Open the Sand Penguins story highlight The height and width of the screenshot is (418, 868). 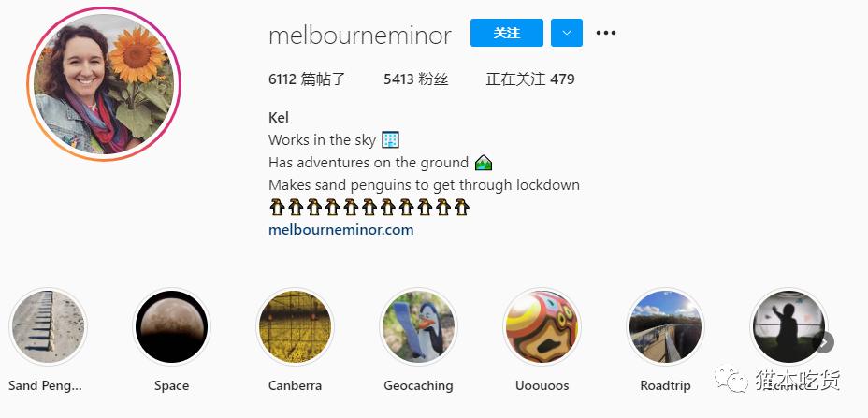point(48,326)
